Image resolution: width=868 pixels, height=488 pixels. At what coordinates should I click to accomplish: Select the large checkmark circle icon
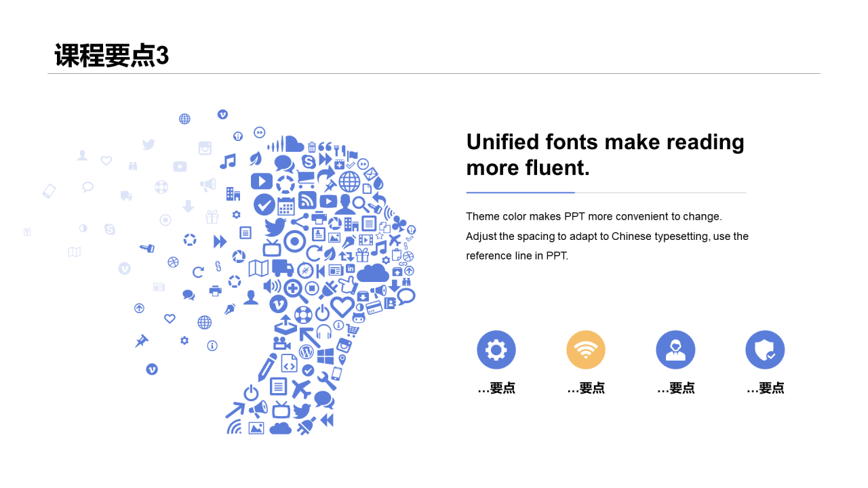264,205
